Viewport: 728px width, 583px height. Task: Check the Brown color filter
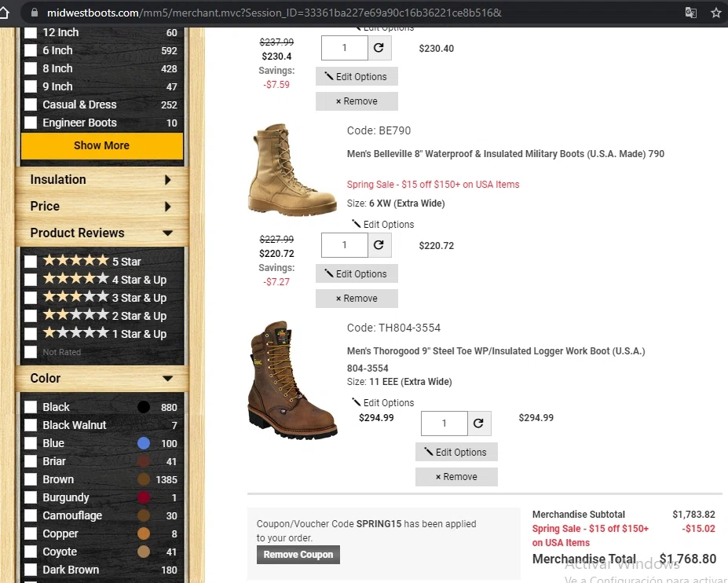[31, 480]
